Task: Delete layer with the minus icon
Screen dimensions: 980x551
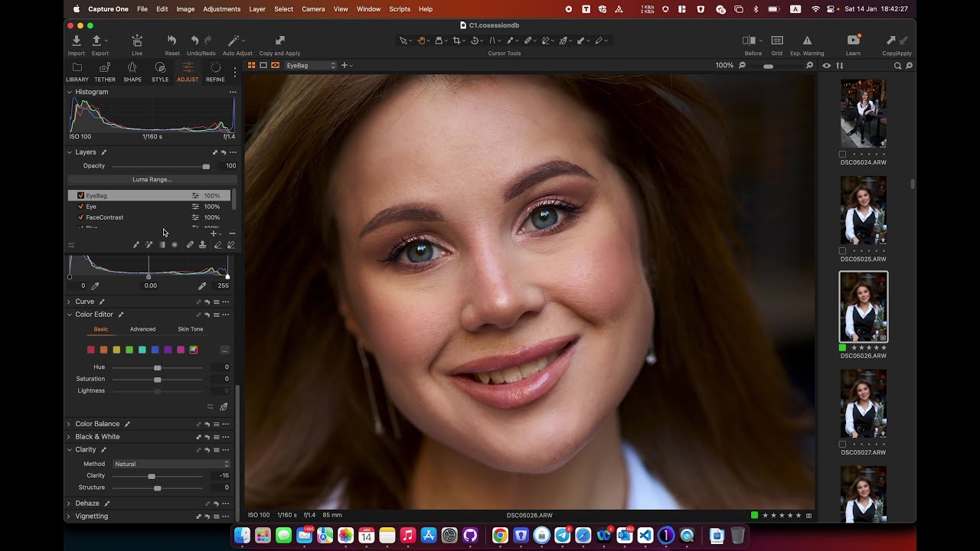Action: click(x=232, y=233)
